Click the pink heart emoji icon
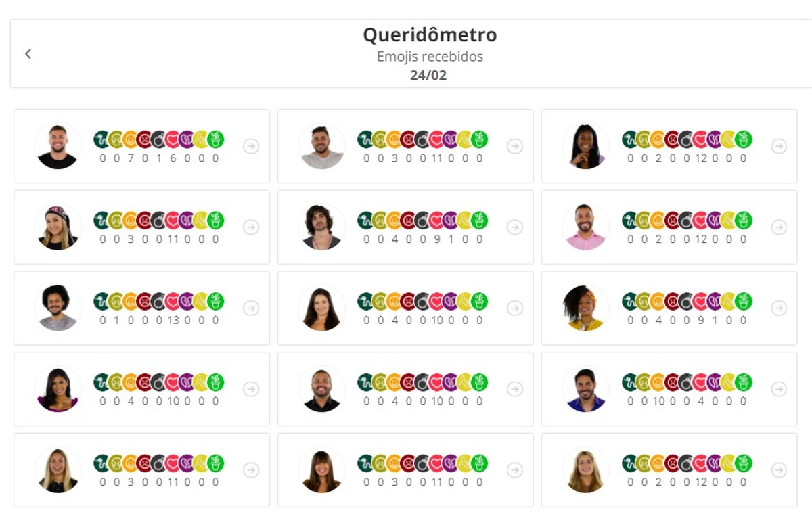 click(171, 140)
